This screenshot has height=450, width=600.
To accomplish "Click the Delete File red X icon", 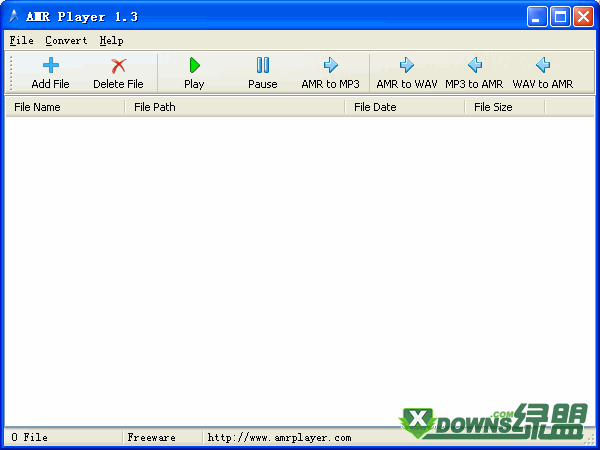I will tap(119, 65).
